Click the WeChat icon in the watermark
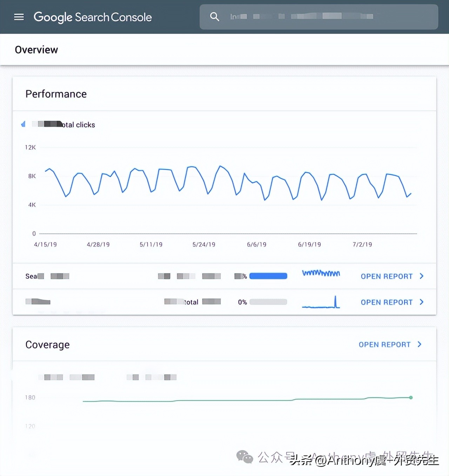Screen dimensions: 449x476 pyautogui.click(x=244, y=457)
